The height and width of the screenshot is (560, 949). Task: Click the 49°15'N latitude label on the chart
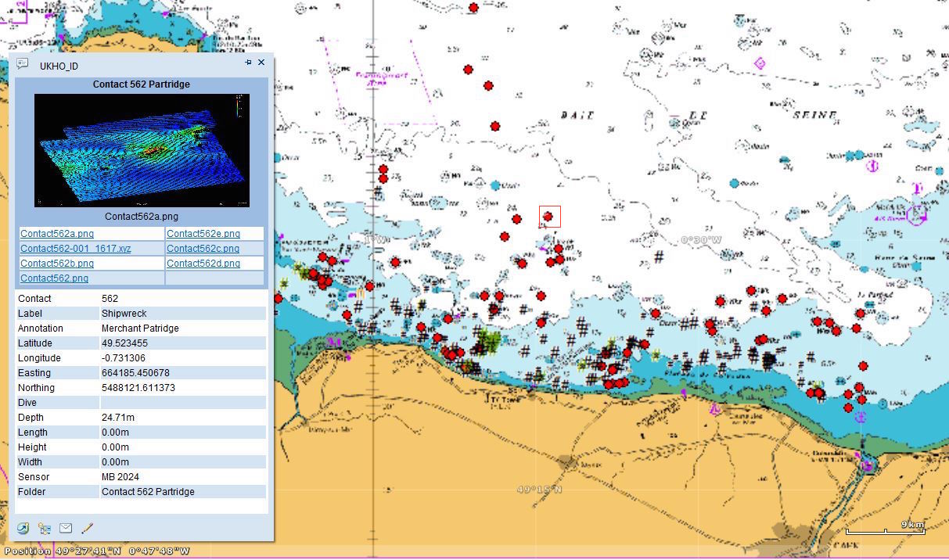pyautogui.click(x=540, y=490)
